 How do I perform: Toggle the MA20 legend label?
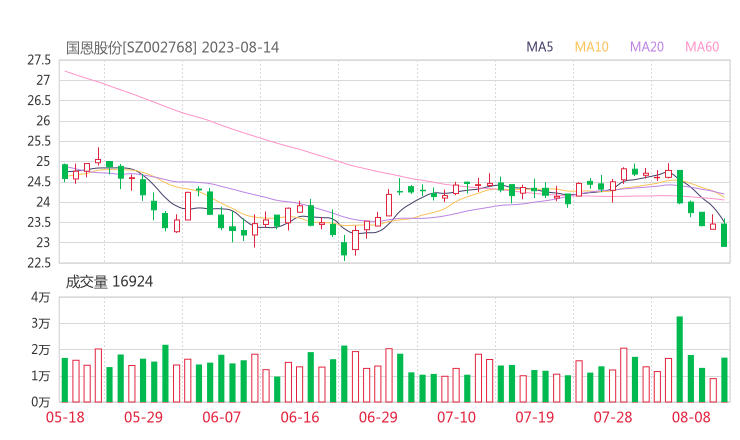(x=647, y=47)
